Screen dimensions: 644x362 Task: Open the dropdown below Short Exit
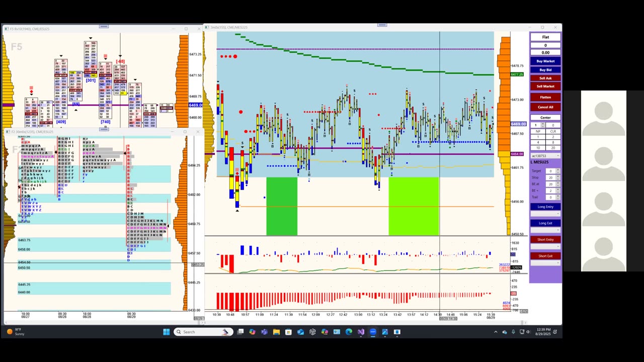[545, 263]
